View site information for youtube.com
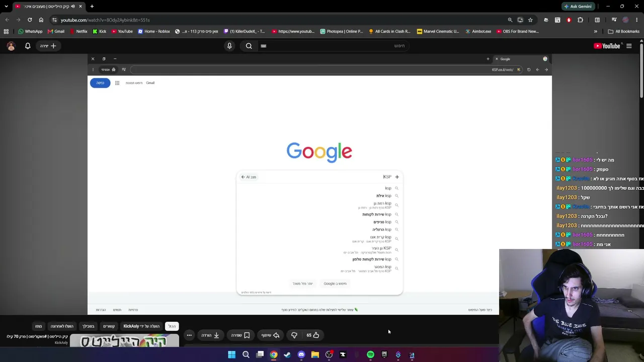Viewport: 644px width, 362px height. [x=54, y=20]
